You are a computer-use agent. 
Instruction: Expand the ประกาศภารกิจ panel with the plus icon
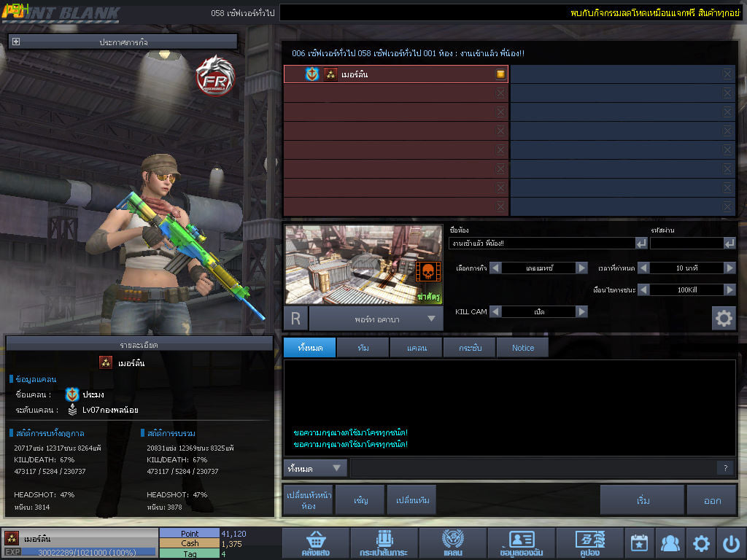coord(16,42)
